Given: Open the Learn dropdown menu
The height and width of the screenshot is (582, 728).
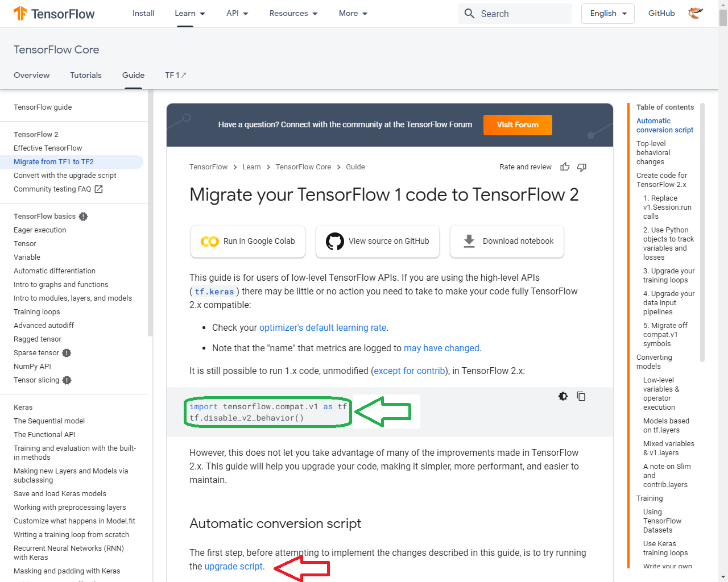Looking at the screenshot, I should tap(190, 14).
